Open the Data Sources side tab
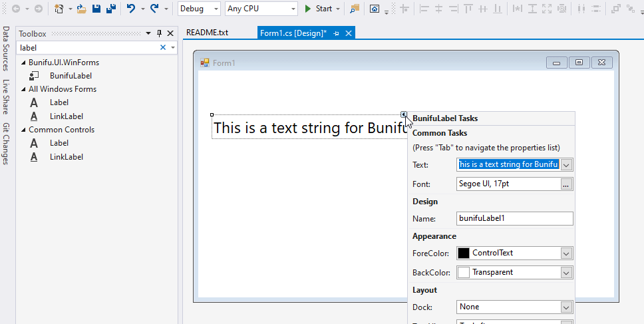This screenshot has width=644, height=324. click(6, 49)
